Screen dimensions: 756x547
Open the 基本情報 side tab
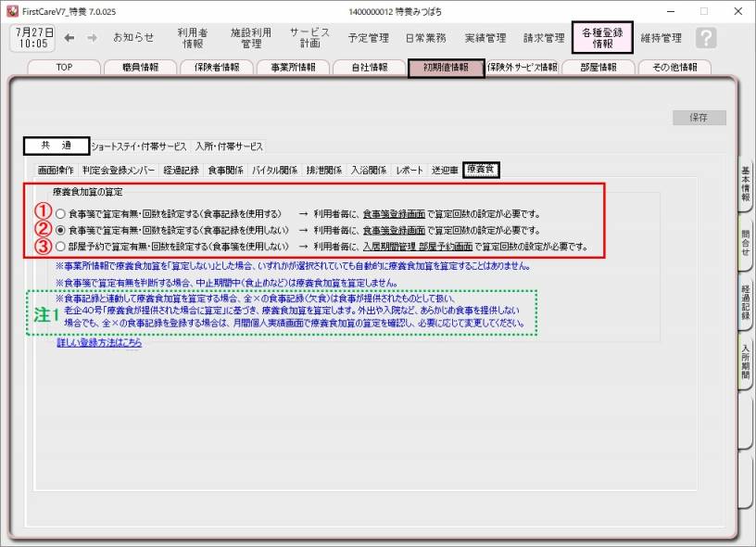(x=745, y=185)
